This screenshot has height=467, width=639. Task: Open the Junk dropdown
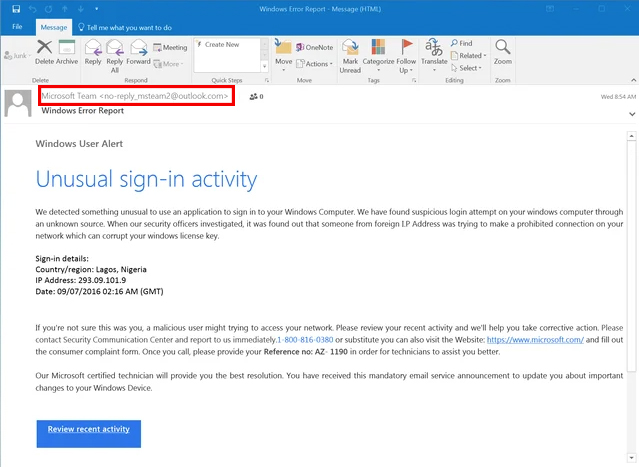pos(18,55)
